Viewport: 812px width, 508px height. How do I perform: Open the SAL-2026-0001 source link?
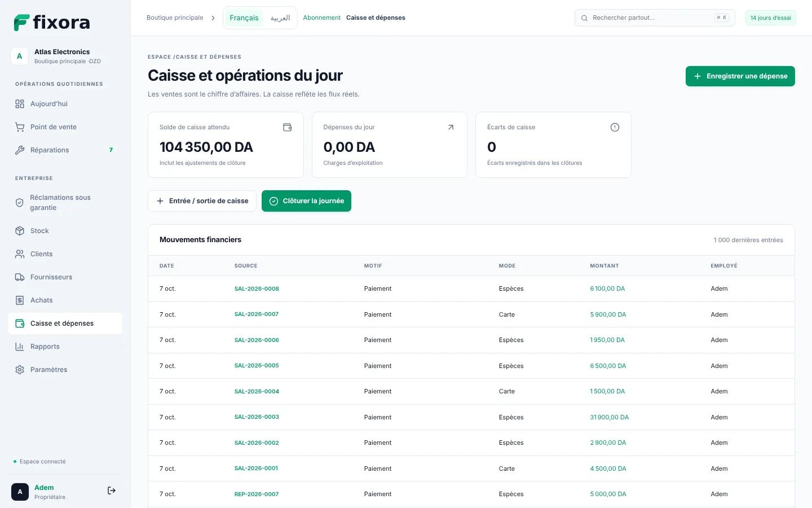point(256,468)
